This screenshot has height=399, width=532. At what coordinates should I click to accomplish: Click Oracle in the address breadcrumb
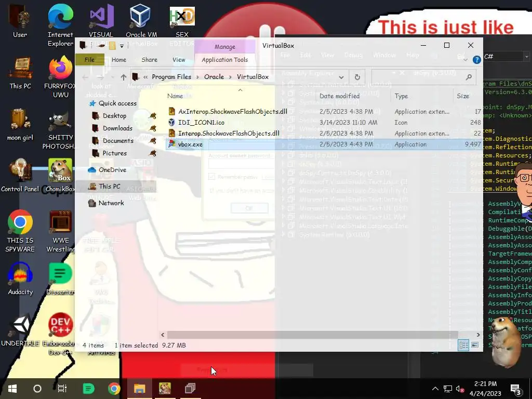point(214,77)
